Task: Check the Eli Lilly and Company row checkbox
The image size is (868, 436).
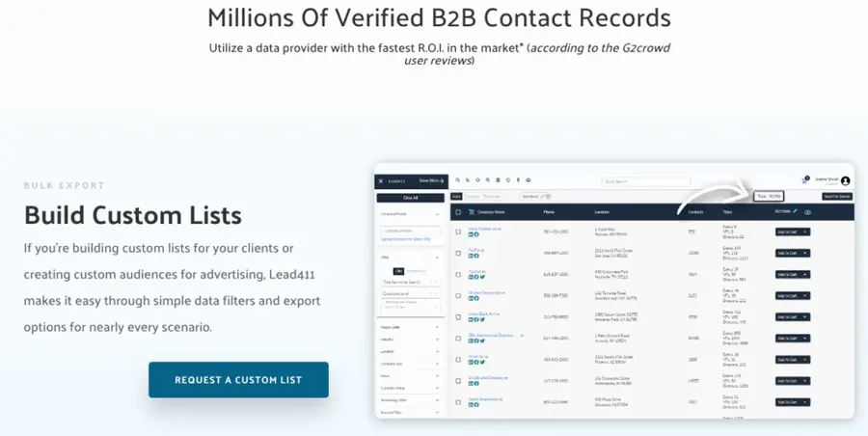Action: pos(458,381)
